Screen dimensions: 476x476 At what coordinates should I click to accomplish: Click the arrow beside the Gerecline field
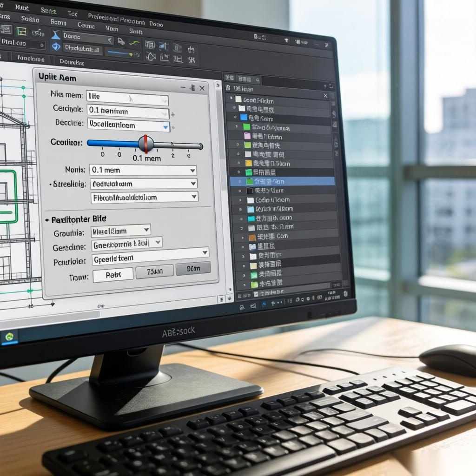pos(158,242)
